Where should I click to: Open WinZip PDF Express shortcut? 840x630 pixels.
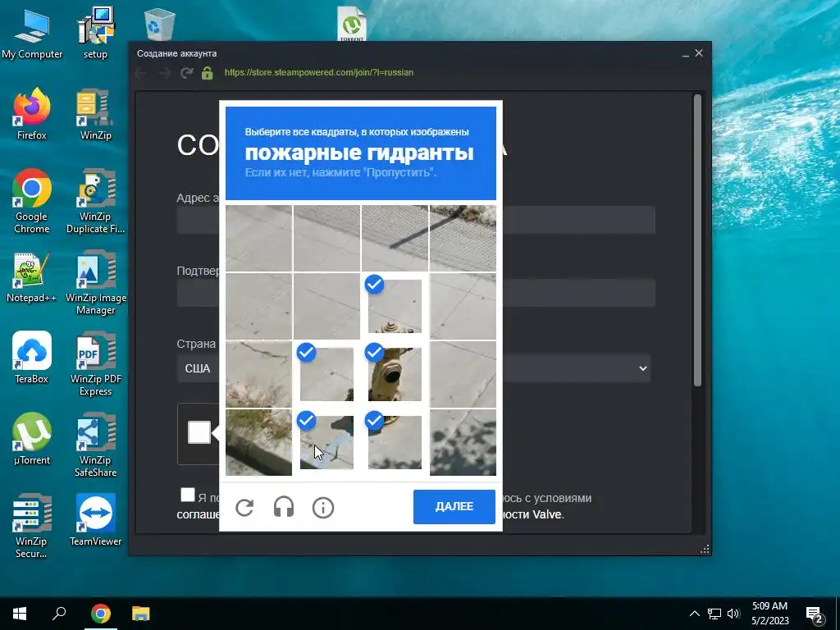pos(95,363)
